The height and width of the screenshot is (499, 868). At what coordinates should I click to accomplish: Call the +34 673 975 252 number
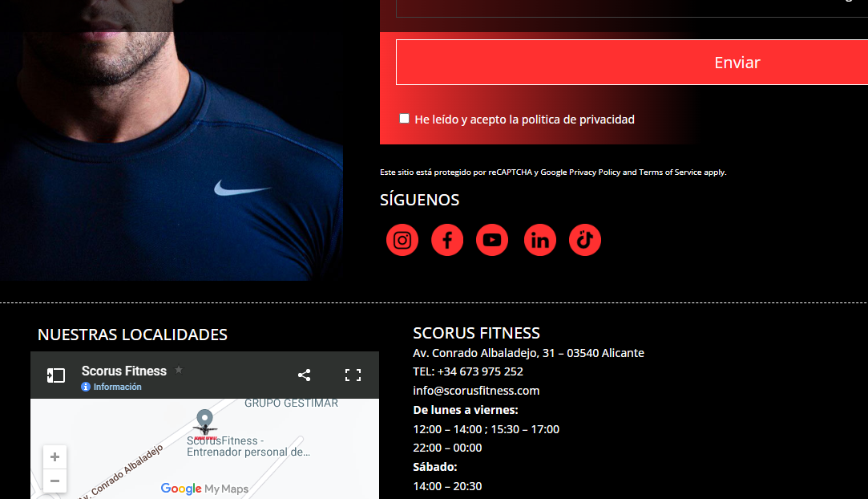480,371
